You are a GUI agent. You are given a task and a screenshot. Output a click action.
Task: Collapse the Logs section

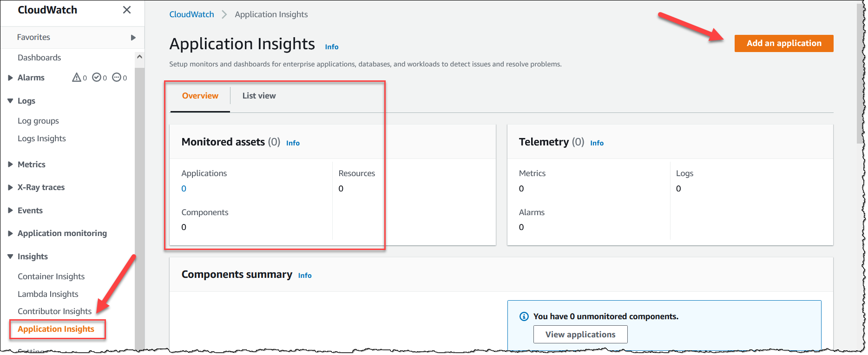pos(10,101)
